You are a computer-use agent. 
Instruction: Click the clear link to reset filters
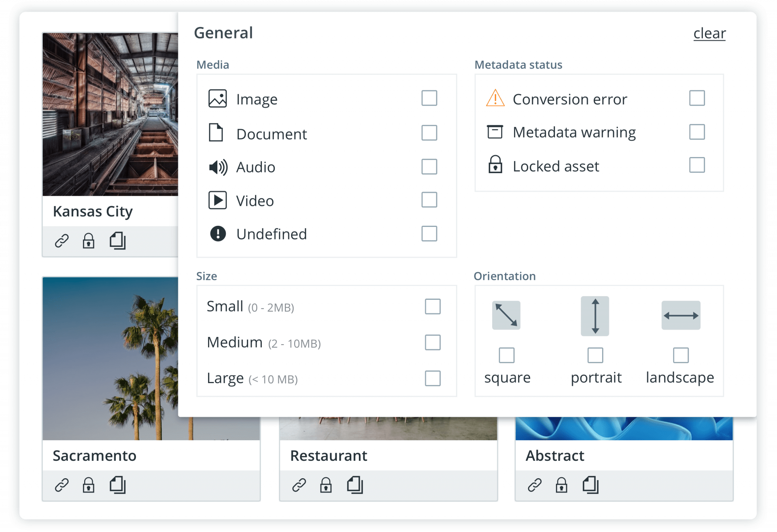[709, 34]
